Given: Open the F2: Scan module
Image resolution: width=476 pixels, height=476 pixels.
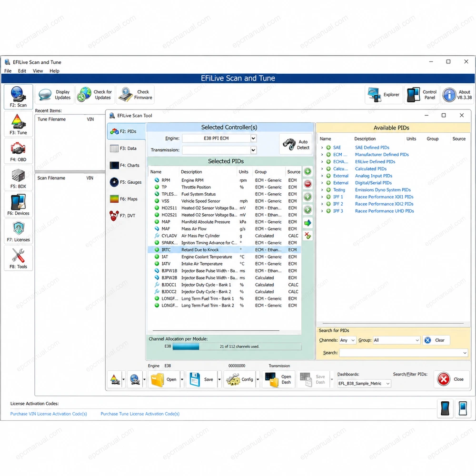Looking at the screenshot, I should (18, 97).
